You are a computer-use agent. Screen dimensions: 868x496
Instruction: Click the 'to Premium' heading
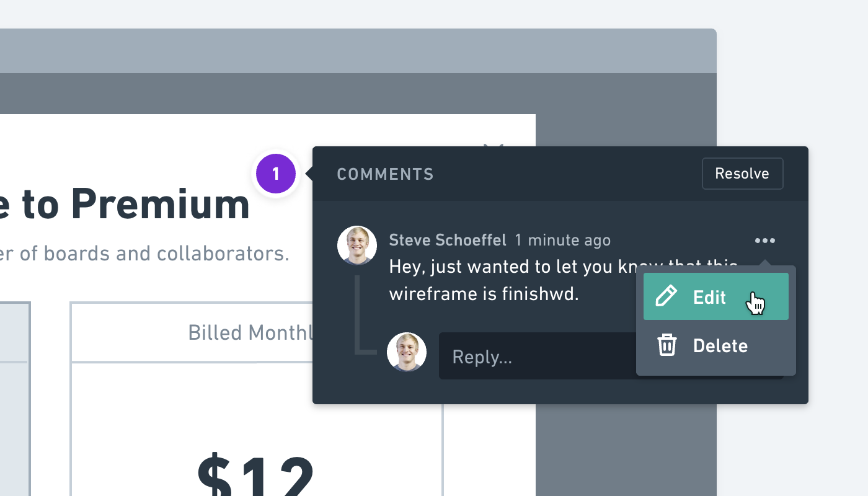click(x=124, y=203)
